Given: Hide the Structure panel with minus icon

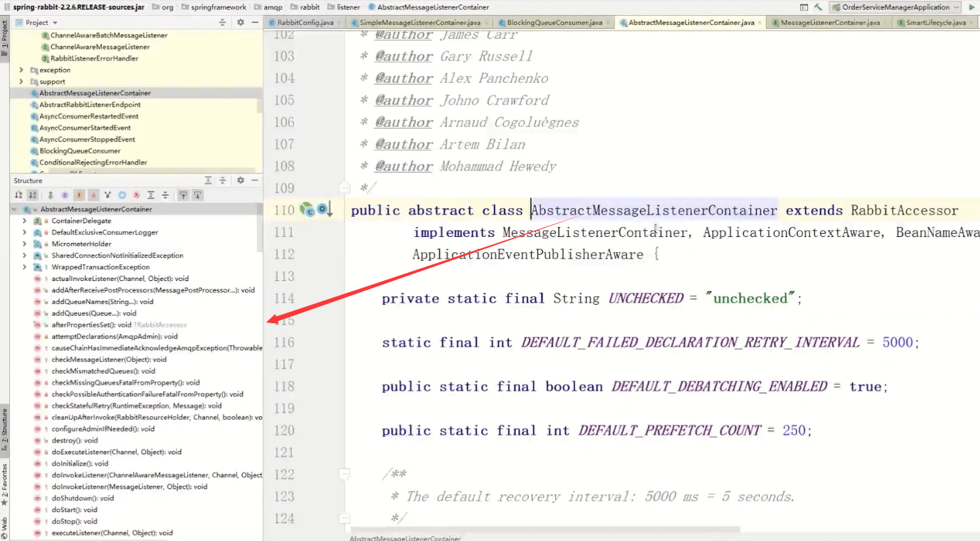Looking at the screenshot, I should coord(255,180).
